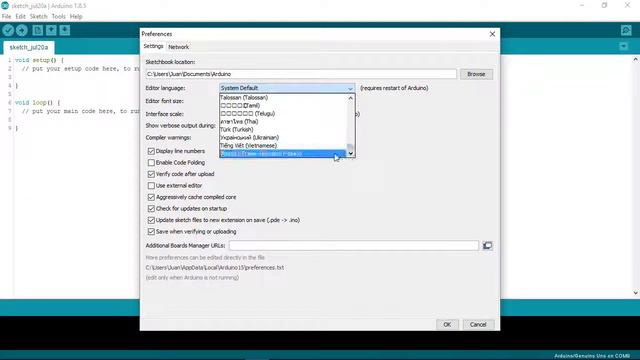Viewport: 640px width, 360px height.
Task: Select the highlighted last language entry
Action: (283, 153)
